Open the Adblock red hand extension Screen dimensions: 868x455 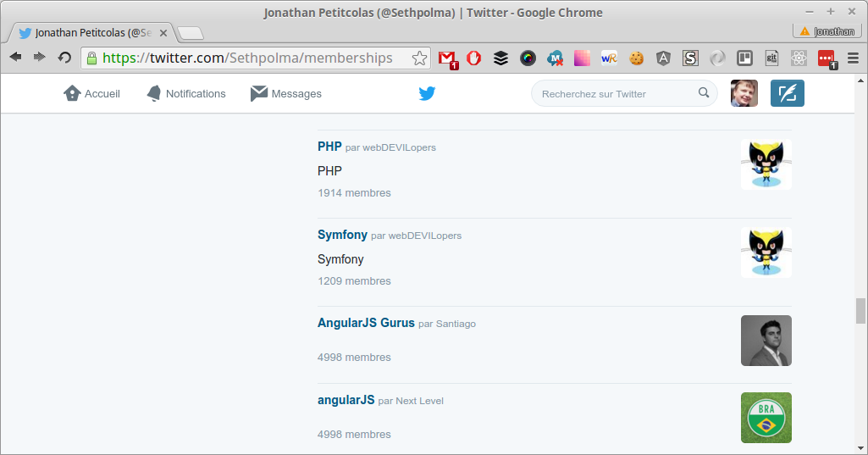tap(474, 58)
